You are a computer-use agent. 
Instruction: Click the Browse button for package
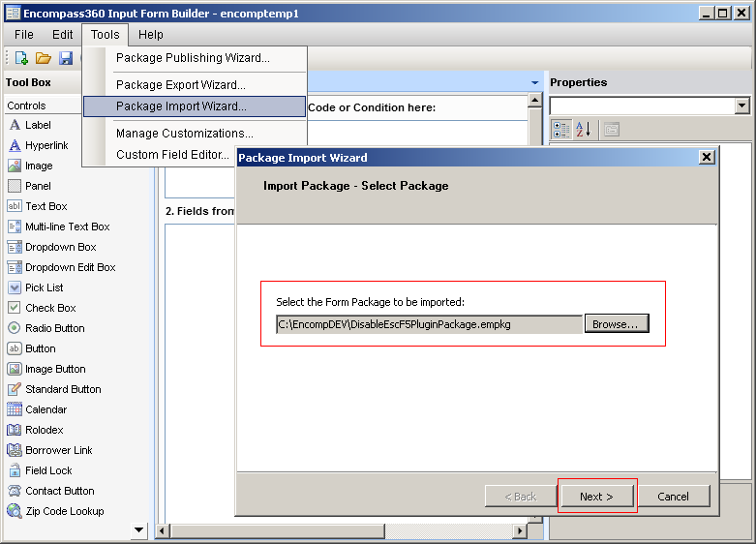click(616, 324)
